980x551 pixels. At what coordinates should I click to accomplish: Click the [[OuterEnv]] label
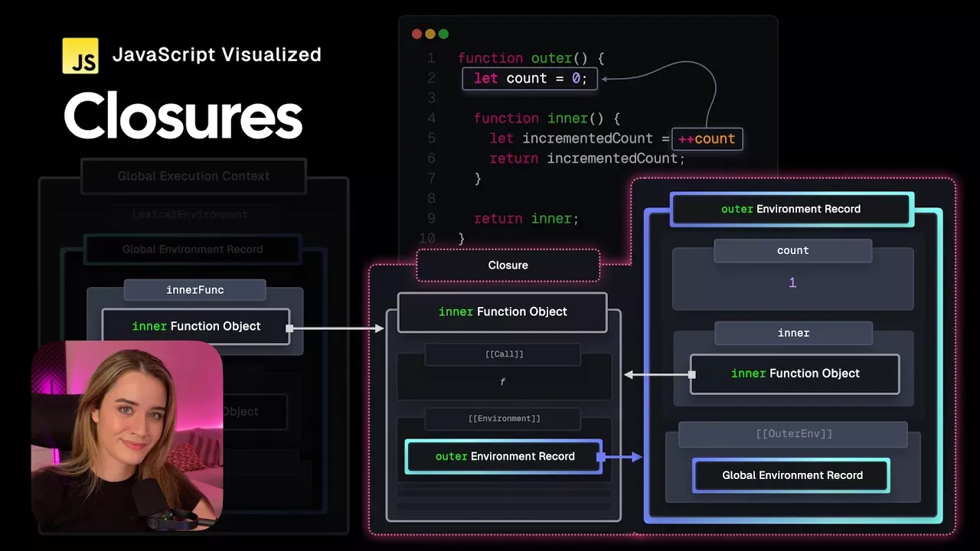click(793, 434)
